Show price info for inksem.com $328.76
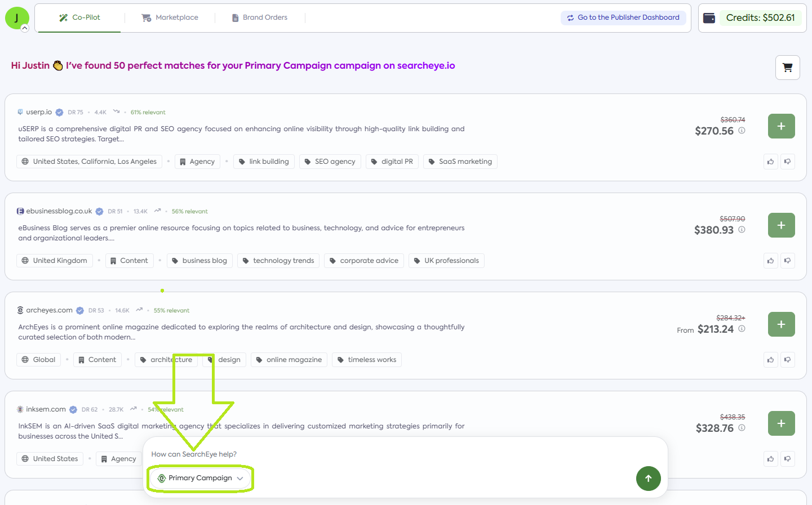Image resolution: width=812 pixels, height=505 pixels. pyautogui.click(x=742, y=428)
